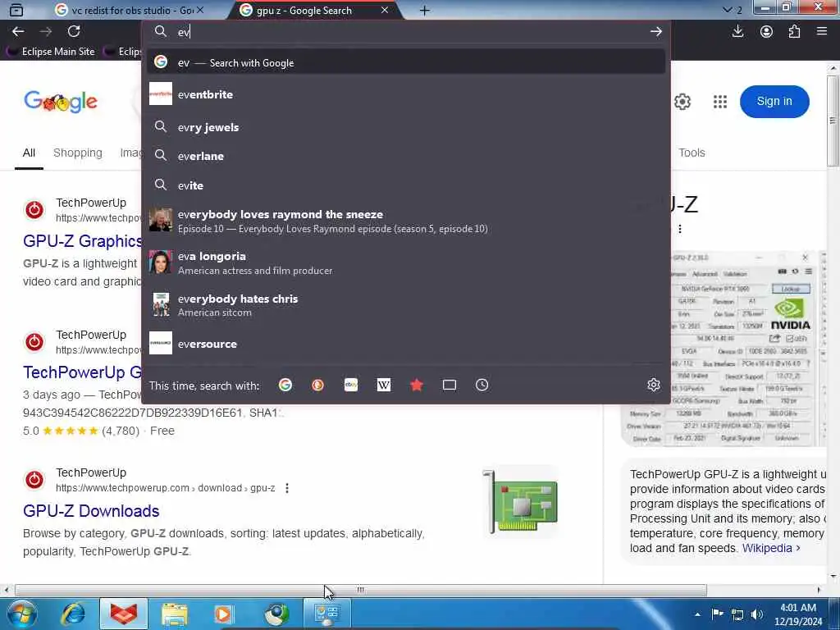Click the vertical page scrollbar thumb
This screenshot has width=840, height=630.
pos(833,120)
